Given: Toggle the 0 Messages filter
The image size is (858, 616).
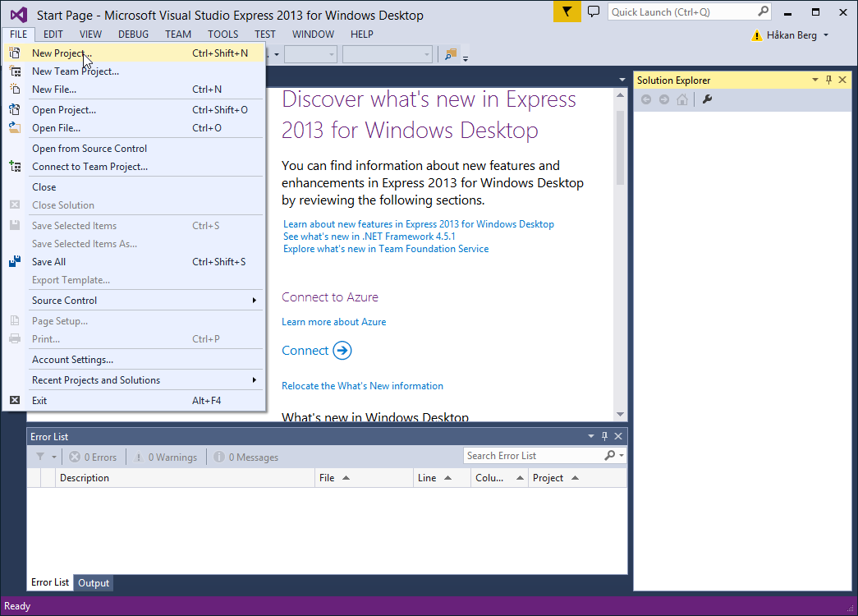Looking at the screenshot, I should point(246,457).
